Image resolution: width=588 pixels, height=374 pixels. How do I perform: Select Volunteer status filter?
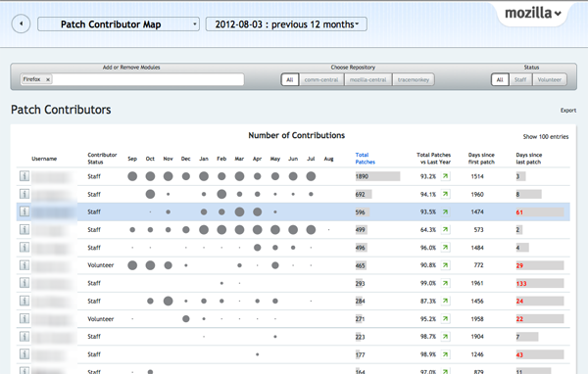tap(550, 79)
